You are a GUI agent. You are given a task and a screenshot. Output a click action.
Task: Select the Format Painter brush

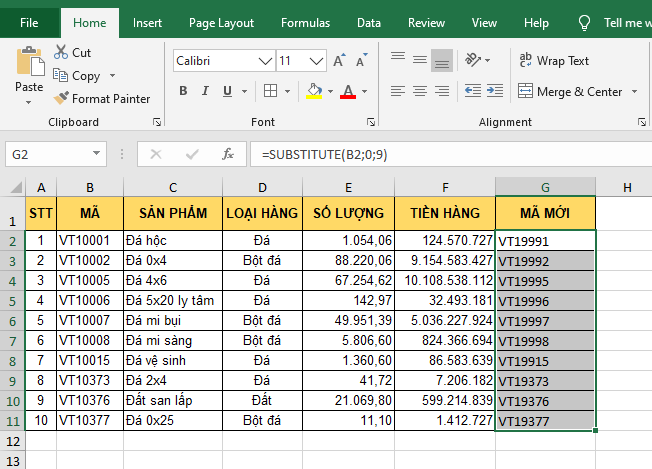click(61, 98)
